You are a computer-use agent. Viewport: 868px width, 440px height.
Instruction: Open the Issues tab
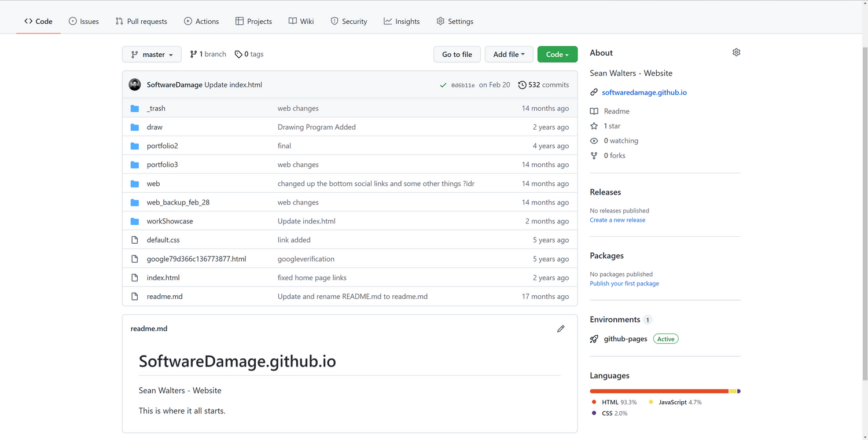click(x=84, y=21)
